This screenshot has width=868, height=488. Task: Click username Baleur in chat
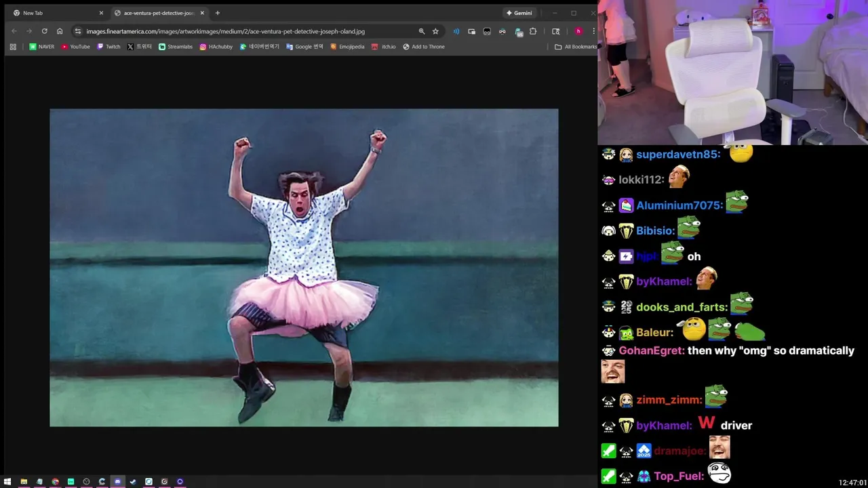tap(655, 333)
